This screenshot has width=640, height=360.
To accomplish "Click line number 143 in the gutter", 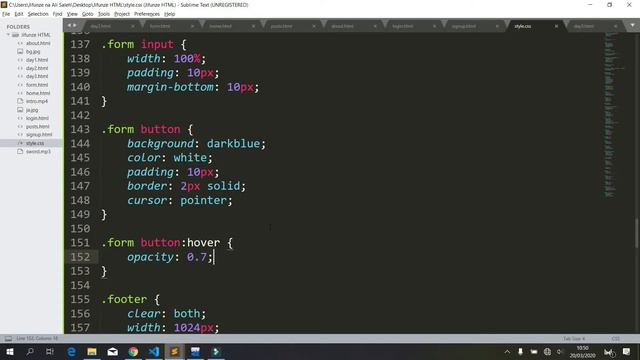I will [x=80, y=129].
